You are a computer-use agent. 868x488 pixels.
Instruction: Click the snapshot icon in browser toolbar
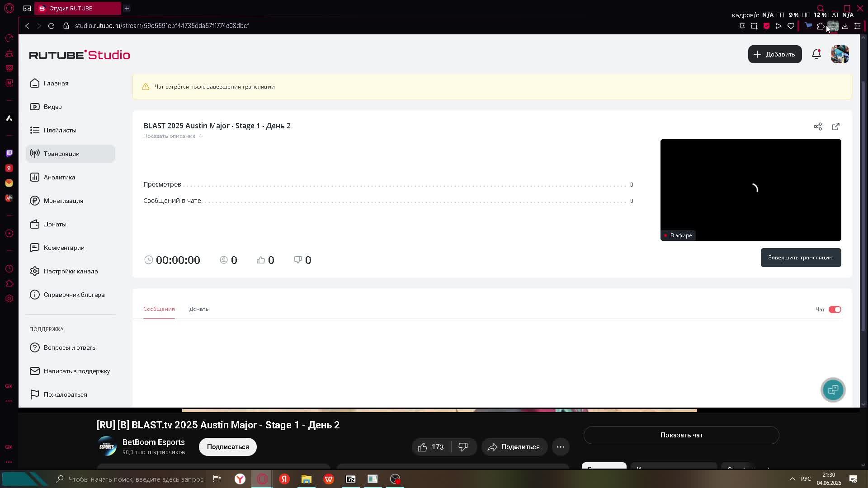[x=754, y=26]
